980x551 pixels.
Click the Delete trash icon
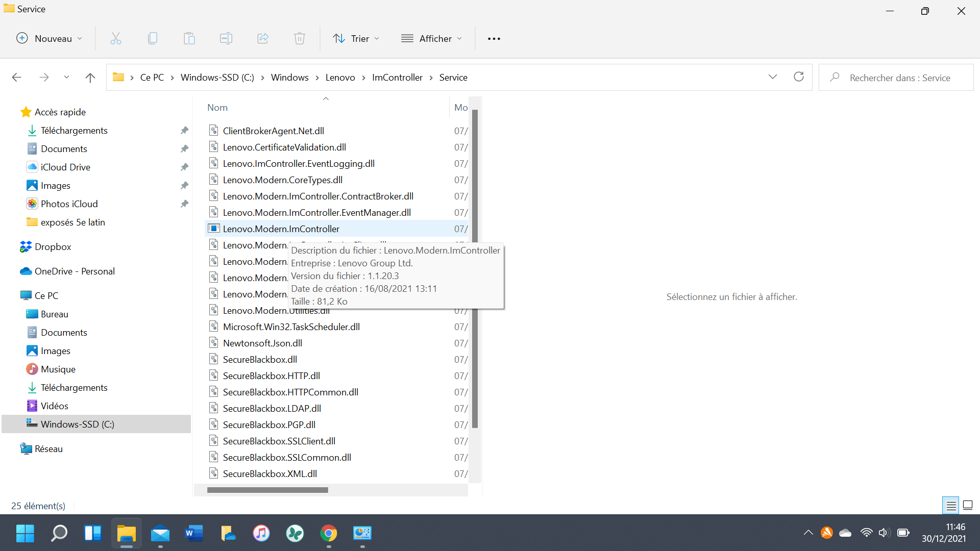(300, 39)
